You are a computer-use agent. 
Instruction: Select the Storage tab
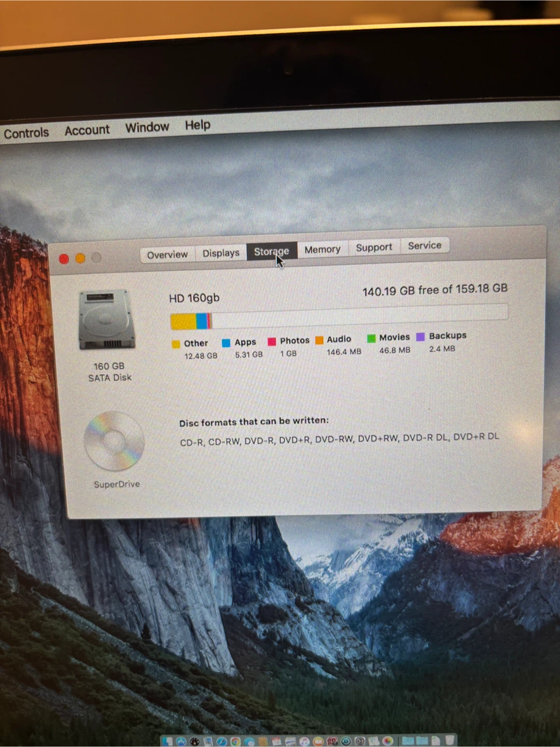(x=271, y=252)
